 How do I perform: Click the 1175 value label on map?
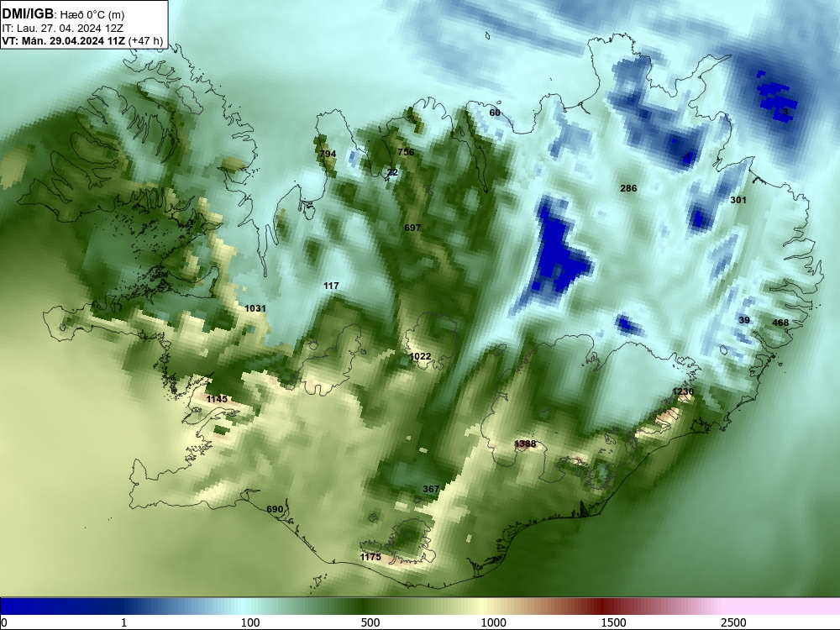370,557
